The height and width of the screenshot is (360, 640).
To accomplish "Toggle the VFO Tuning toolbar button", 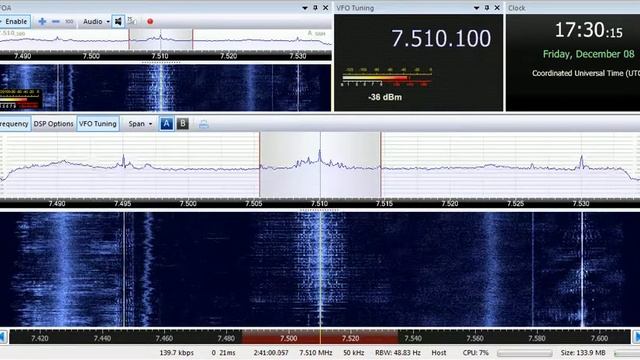I will (98, 124).
